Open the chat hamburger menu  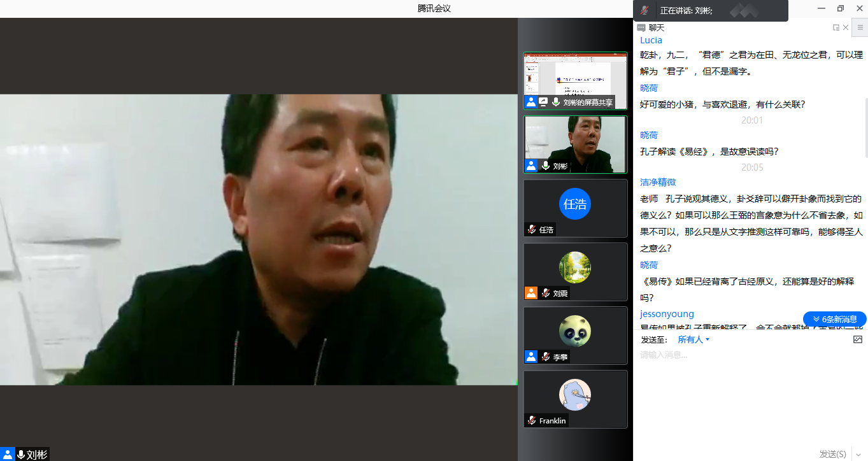coord(860,27)
